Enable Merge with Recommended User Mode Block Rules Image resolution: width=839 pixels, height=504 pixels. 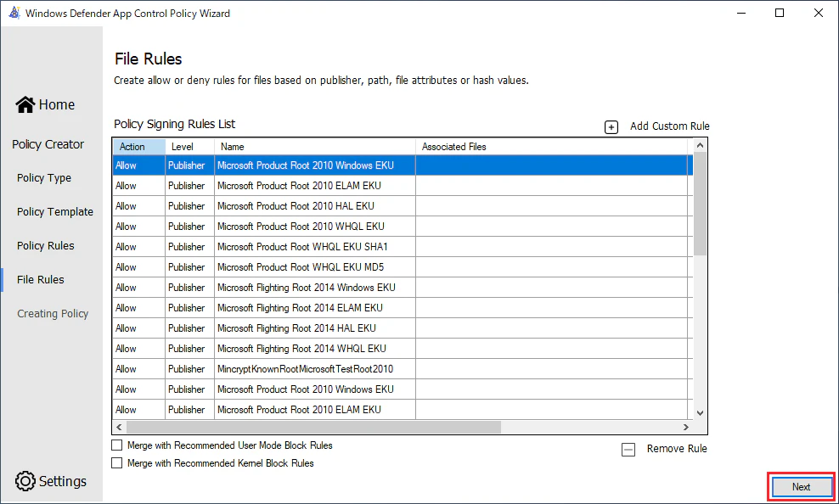coord(116,445)
